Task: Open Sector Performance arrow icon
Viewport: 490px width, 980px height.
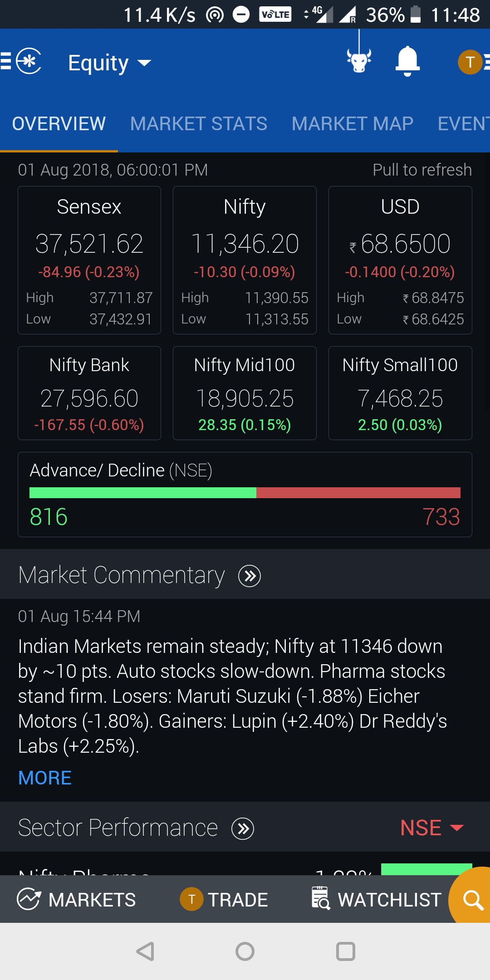Action: 243,828
